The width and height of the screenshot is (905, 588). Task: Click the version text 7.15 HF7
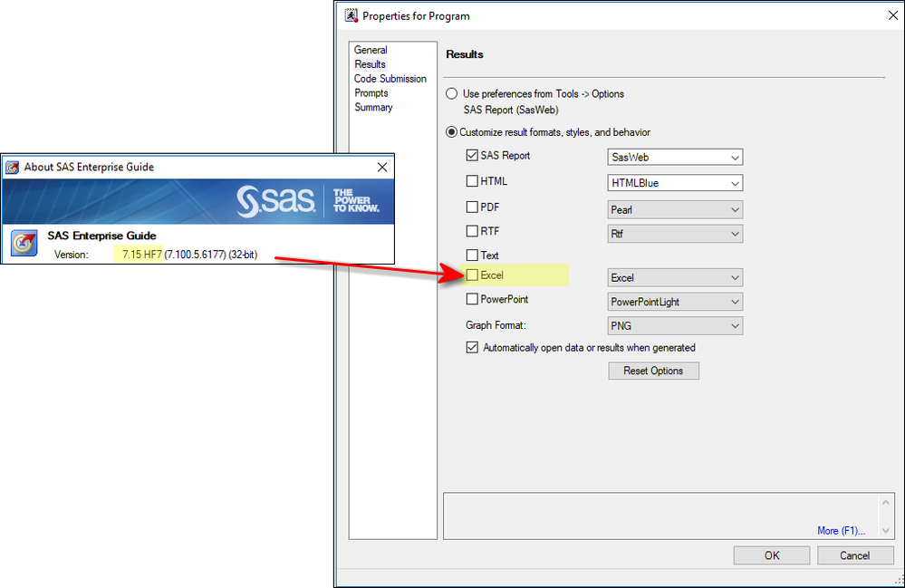click(x=142, y=255)
